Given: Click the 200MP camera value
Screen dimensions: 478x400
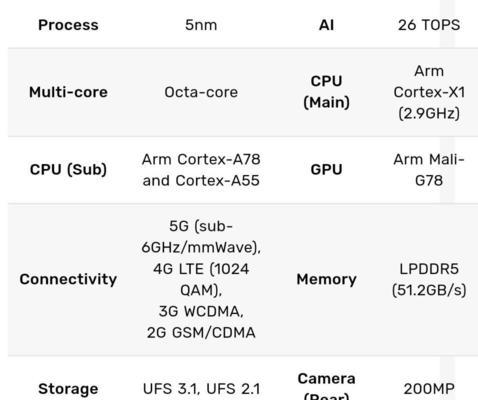Looking at the screenshot, I should point(429,389).
